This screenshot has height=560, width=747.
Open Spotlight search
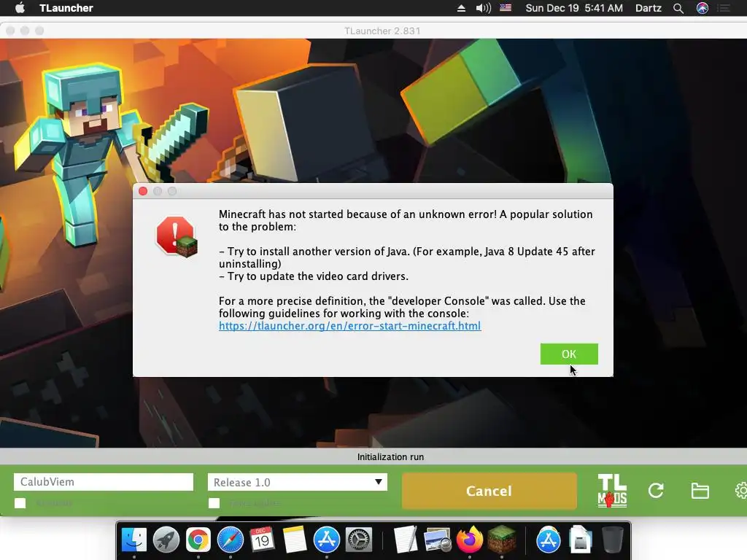coord(678,8)
